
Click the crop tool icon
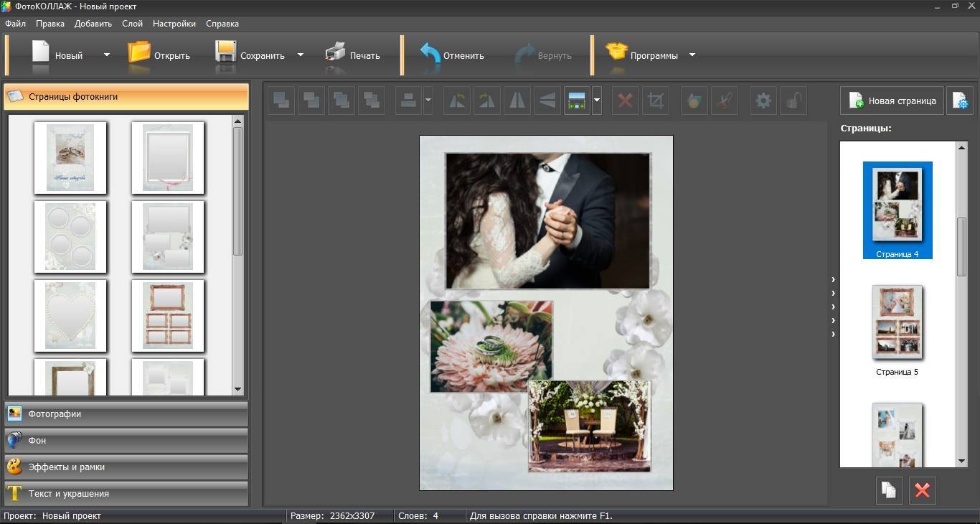tap(655, 101)
